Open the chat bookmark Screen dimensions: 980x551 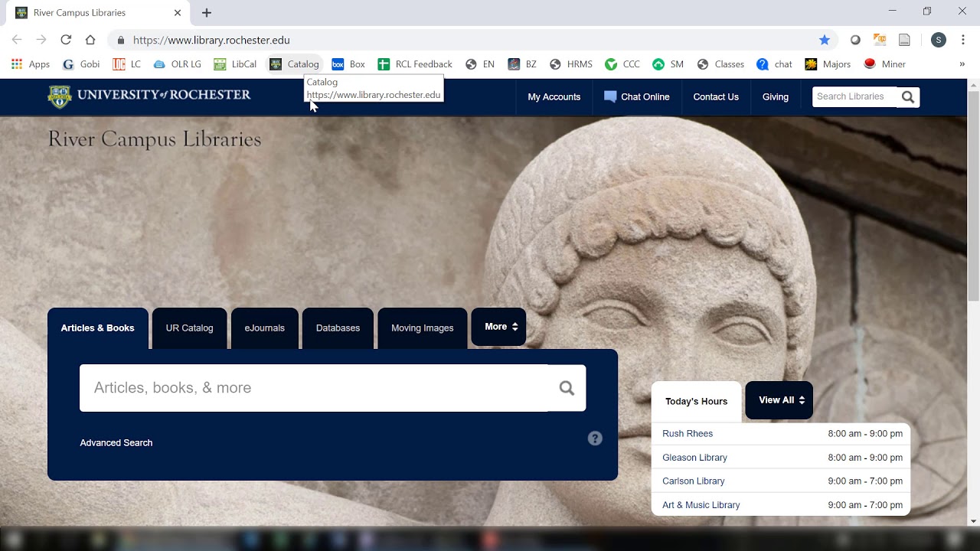(x=774, y=64)
